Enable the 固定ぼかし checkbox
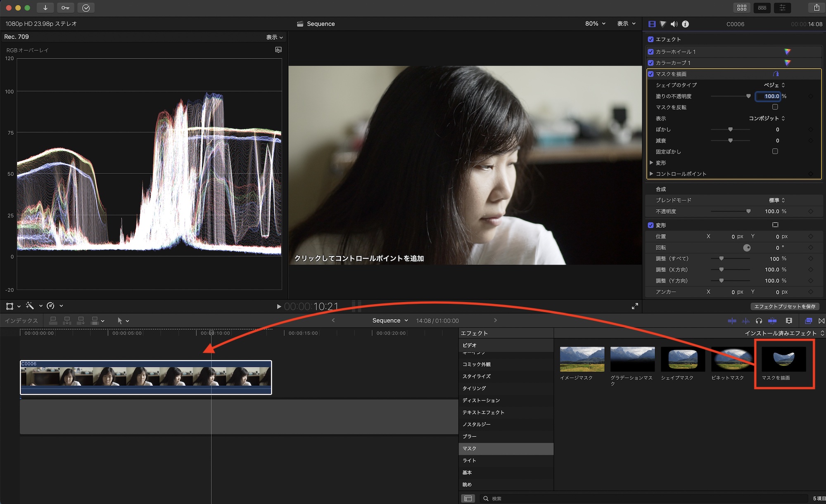 [775, 151]
